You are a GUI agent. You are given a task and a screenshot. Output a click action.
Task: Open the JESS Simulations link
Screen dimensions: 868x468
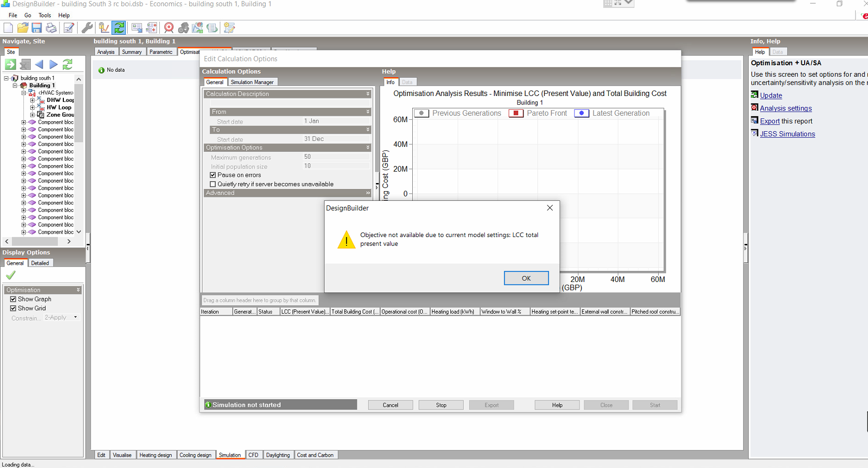pyautogui.click(x=787, y=134)
